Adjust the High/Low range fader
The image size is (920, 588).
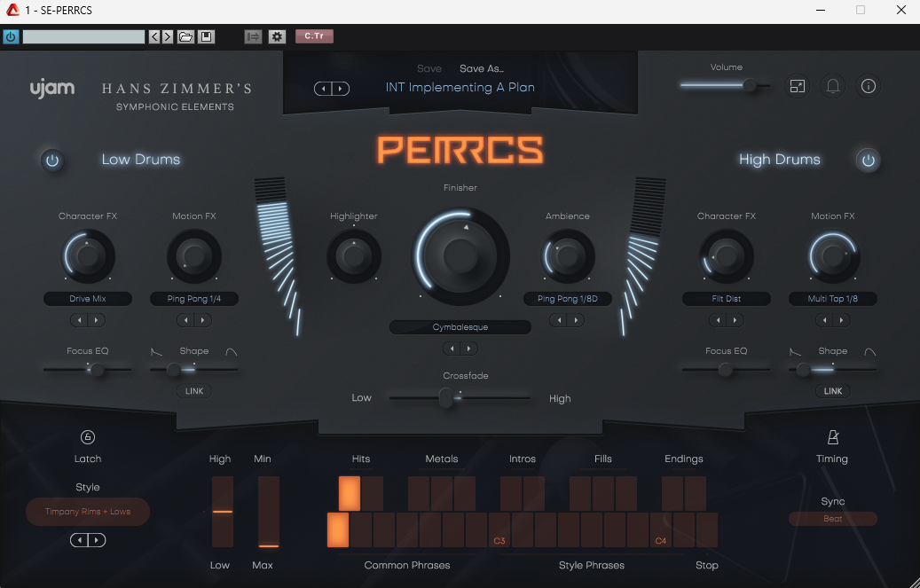tap(223, 512)
